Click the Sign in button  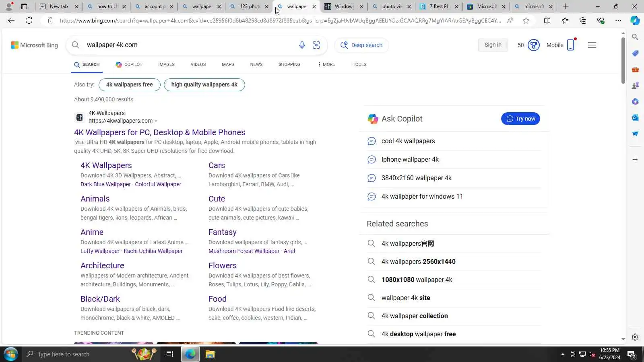pyautogui.click(x=493, y=45)
